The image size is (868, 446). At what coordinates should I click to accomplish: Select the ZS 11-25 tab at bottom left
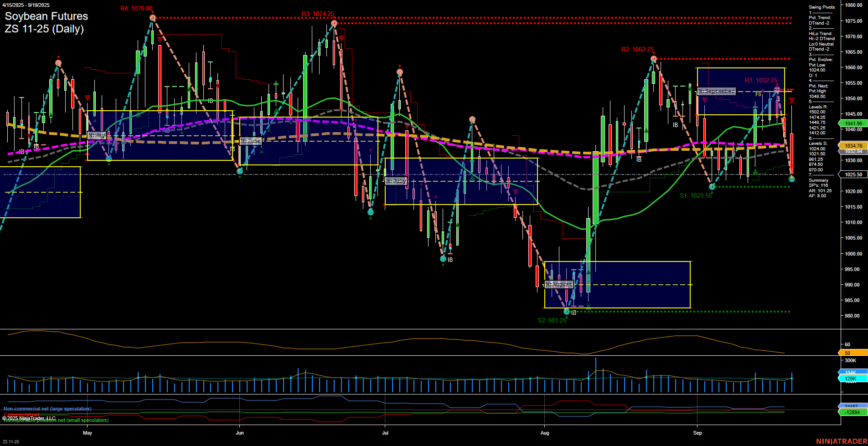[x=10, y=441]
